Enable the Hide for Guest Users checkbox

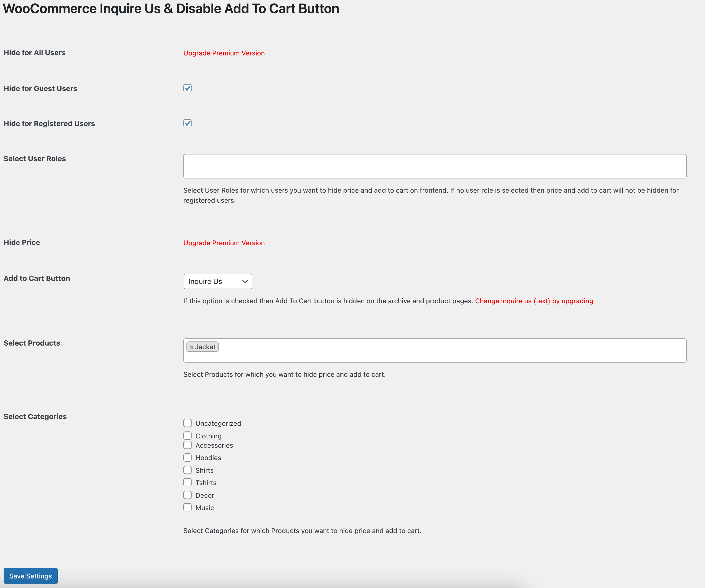click(x=187, y=88)
